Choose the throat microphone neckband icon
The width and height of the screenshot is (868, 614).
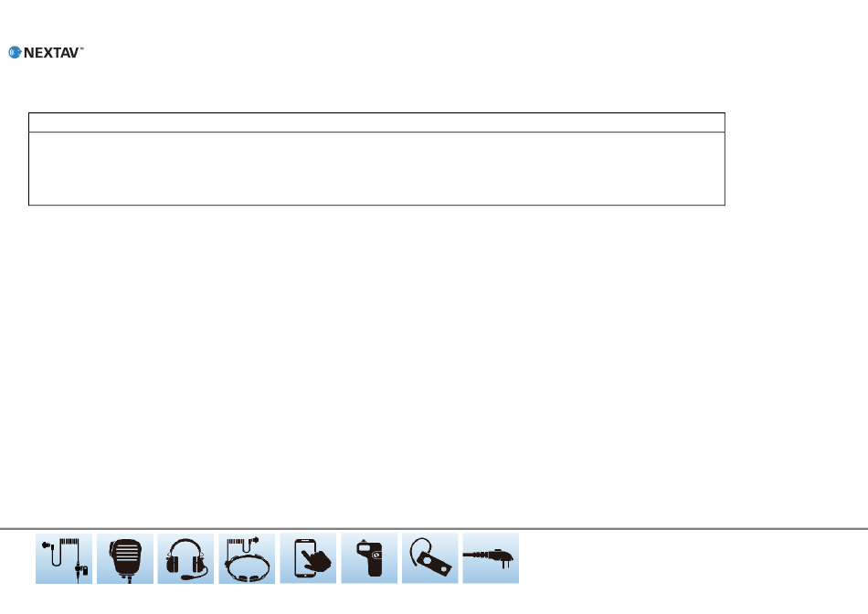point(247,558)
